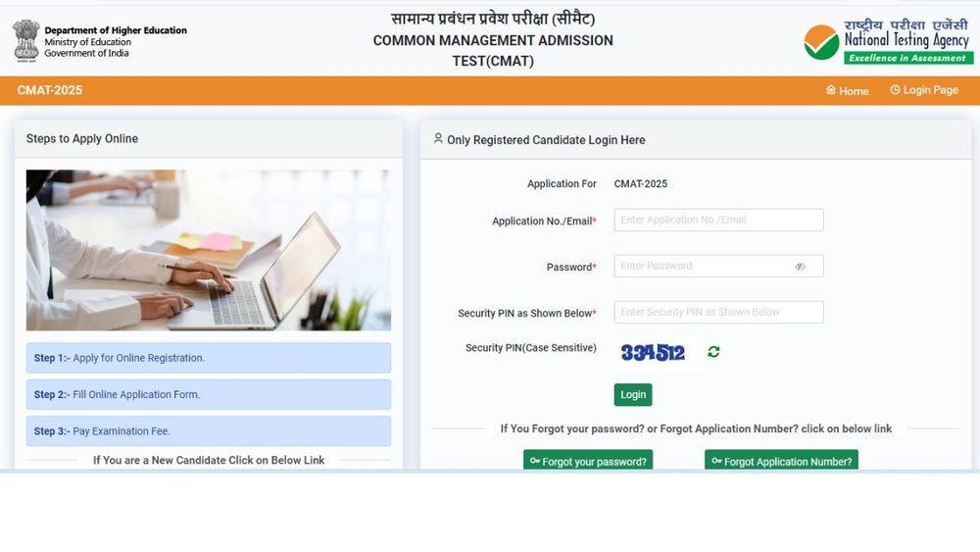The height and width of the screenshot is (552, 980).
Task: Click the user icon near Registered Candidate
Action: pyautogui.click(x=438, y=139)
